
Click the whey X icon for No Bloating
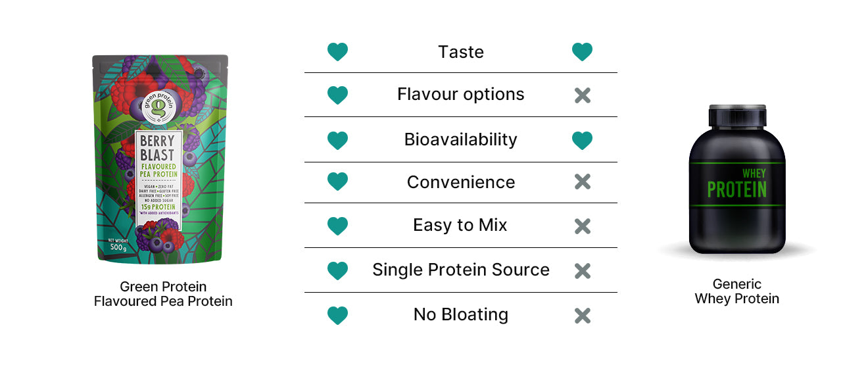(x=582, y=315)
